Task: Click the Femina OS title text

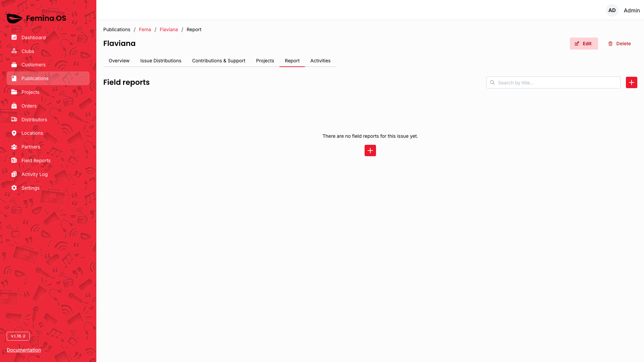Action: 46,18
